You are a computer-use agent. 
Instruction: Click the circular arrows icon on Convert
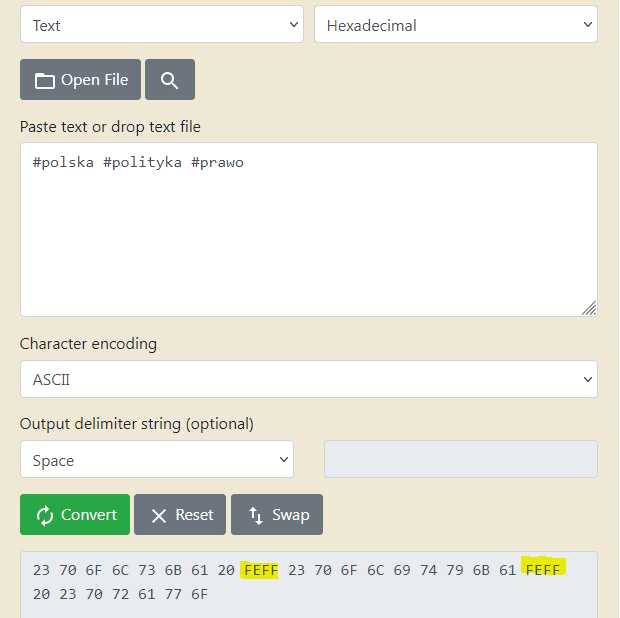pyautogui.click(x=45, y=515)
